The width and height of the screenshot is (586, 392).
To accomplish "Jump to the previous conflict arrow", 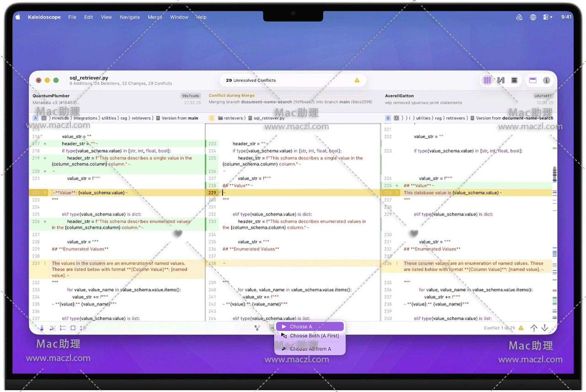I will pos(534,328).
